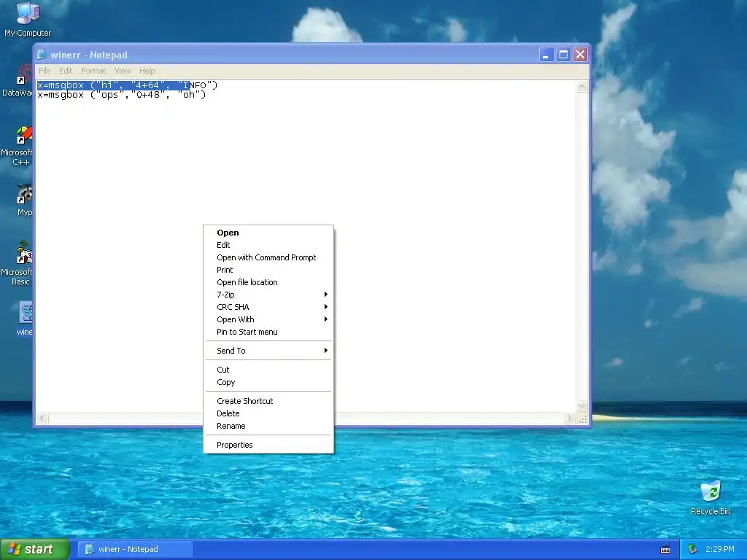
Task: Click the horizontal scrollbar right arrow in Notepad
Action: [x=569, y=418]
